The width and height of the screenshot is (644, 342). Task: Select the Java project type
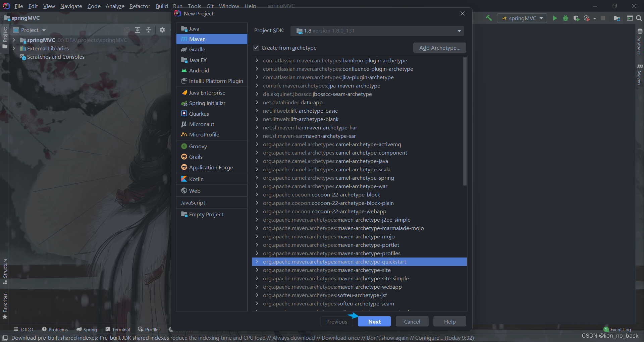[212, 28]
